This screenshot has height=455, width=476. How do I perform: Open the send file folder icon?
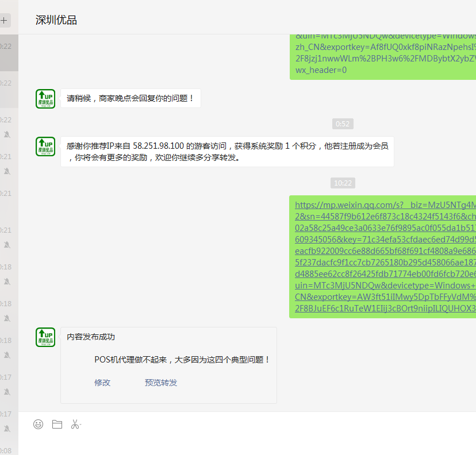coord(57,425)
